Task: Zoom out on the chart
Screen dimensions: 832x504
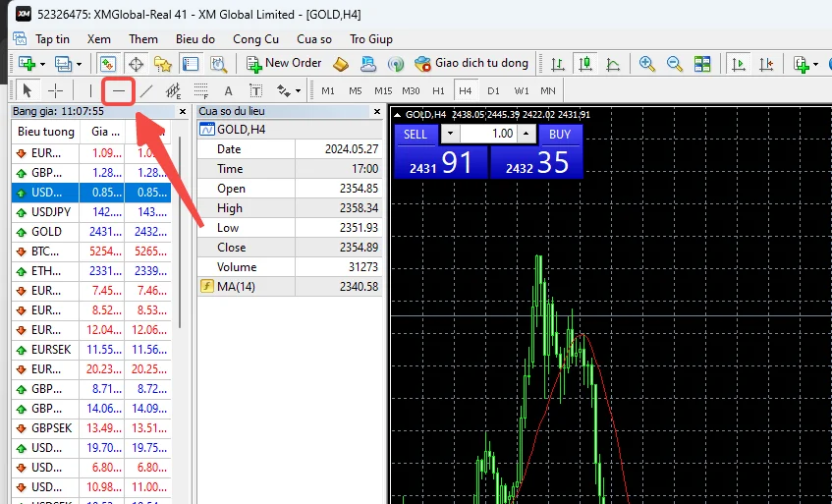Action: pyautogui.click(x=675, y=64)
